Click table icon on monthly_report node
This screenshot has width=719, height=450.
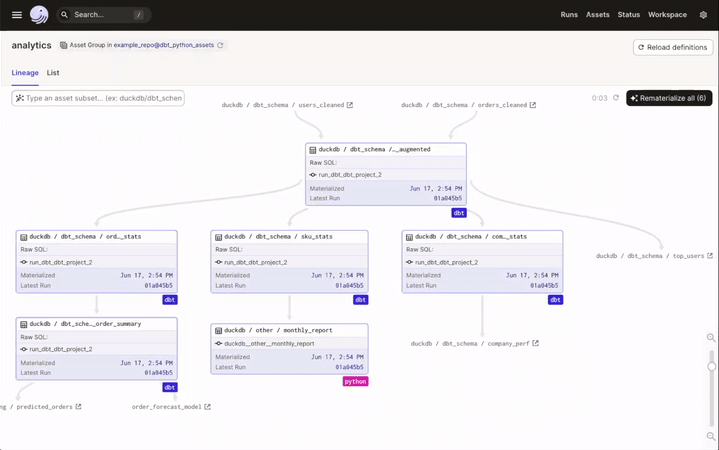(x=218, y=331)
